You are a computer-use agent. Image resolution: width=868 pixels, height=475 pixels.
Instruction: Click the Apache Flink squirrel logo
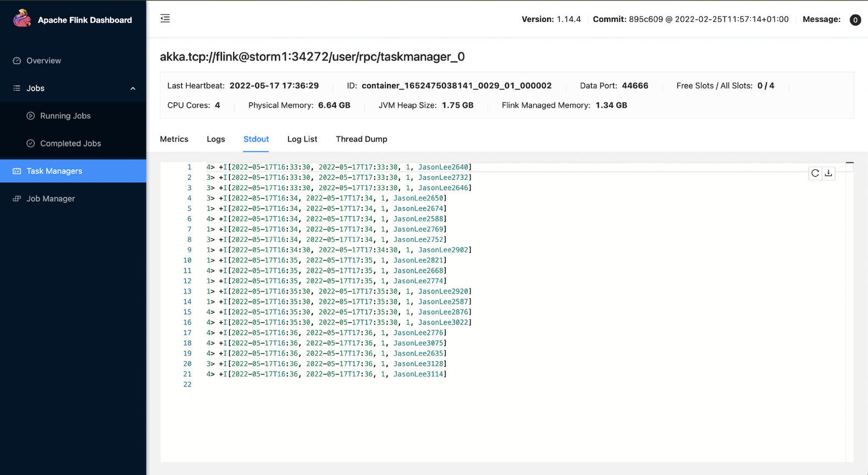pos(22,19)
